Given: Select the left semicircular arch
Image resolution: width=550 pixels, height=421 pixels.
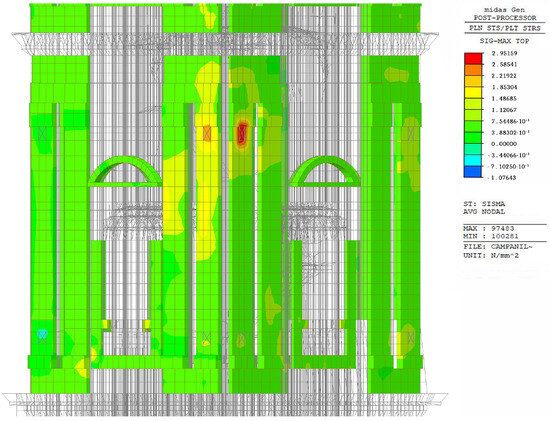Looking at the screenshot, I should click(125, 171).
